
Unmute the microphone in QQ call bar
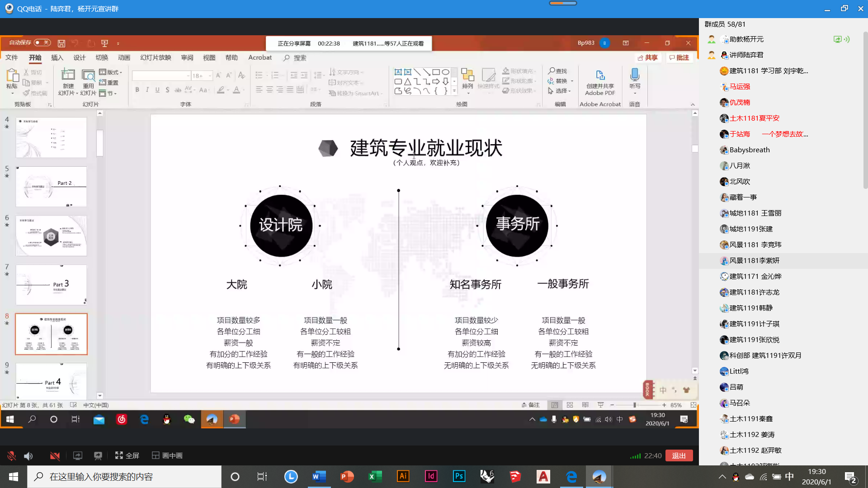[x=12, y=455]
